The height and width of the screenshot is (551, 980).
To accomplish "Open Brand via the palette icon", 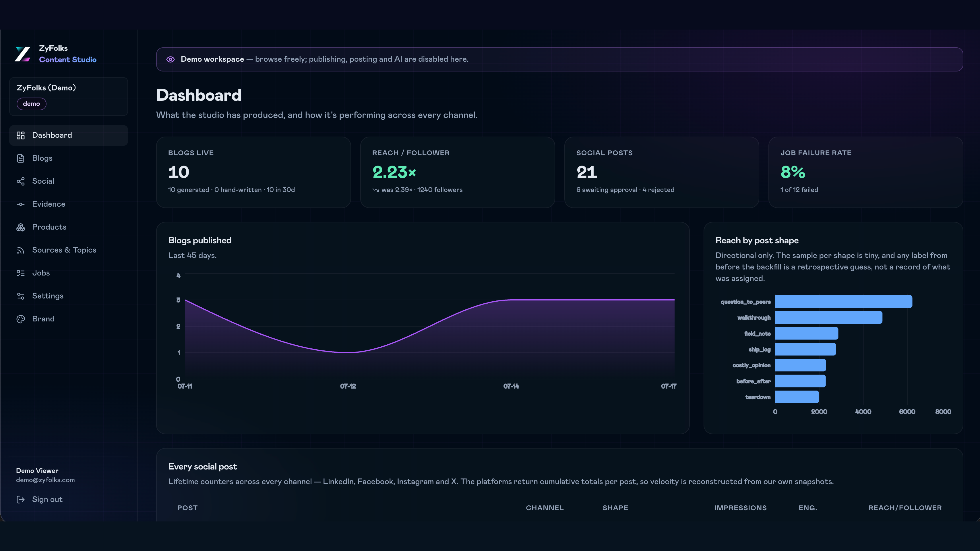I will [21, 319].
